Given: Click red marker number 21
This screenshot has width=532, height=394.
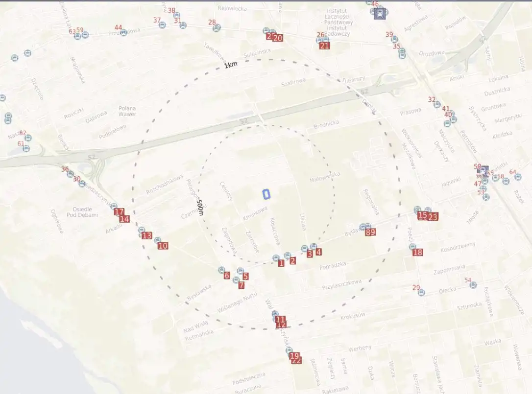Looking at the screenshot, I should click(324, 46).
